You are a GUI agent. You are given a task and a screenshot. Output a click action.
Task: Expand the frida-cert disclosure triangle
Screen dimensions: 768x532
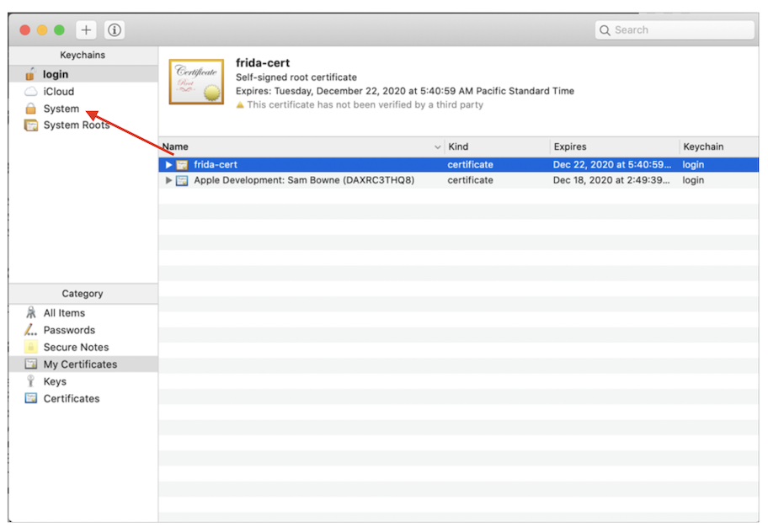point(168,164)
